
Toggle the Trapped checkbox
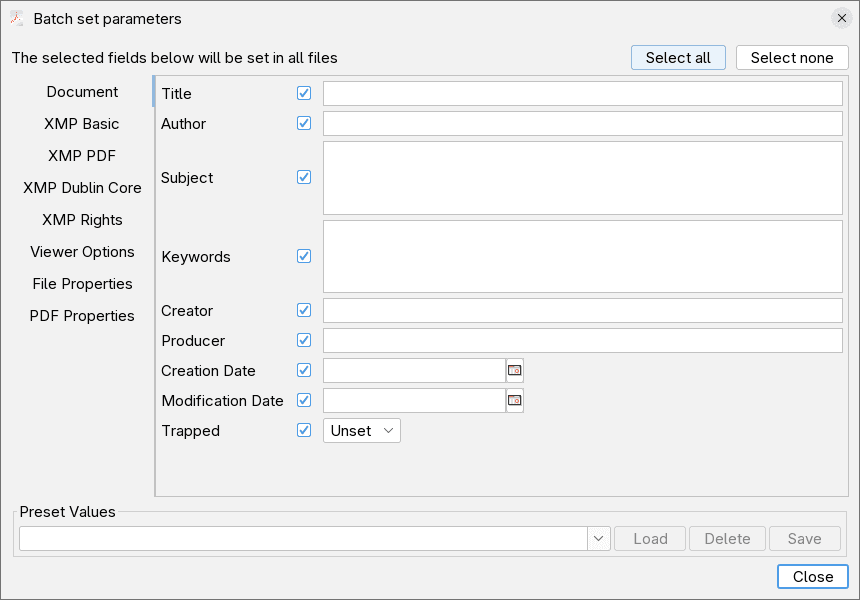[304, 430]
